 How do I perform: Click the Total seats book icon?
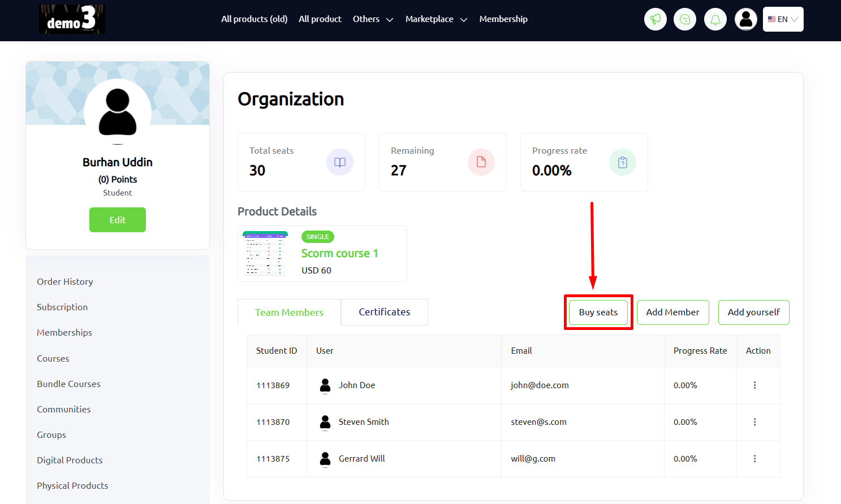point(340,162)
